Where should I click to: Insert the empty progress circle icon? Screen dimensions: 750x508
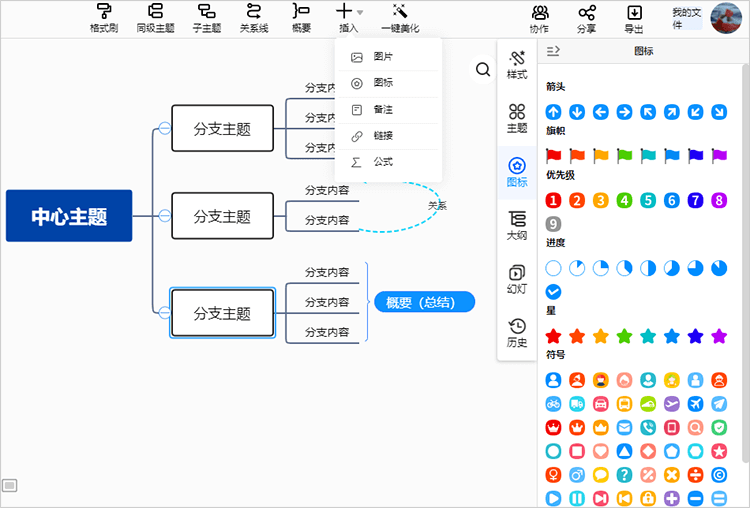pos(553,268)
